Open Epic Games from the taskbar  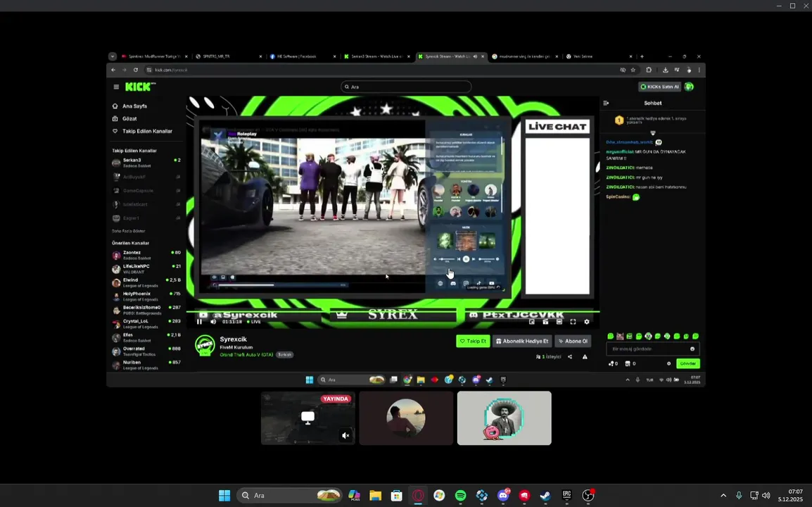(x=566, y=496)
